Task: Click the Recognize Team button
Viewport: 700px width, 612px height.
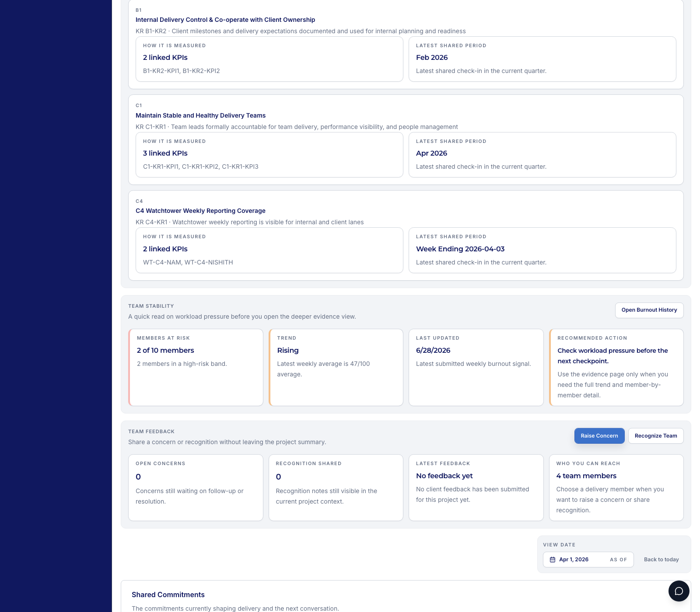Action: click(655, 436)
